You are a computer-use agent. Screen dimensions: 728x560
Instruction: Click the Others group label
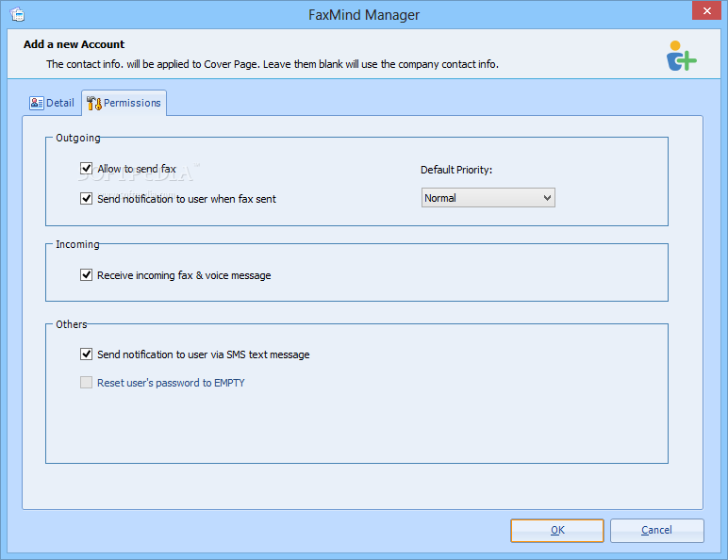coord(72,324)
